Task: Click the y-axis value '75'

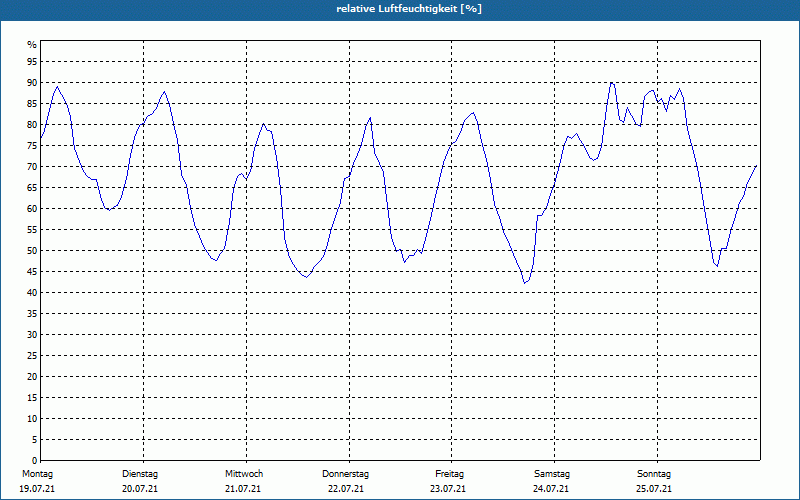Action: click(32, 146)
